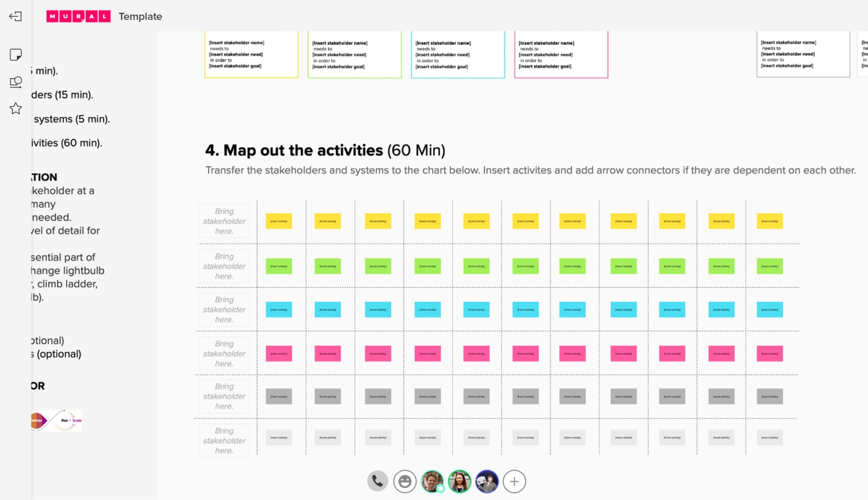The image size is (868, 500).
Task: Select the yellow stakeholder name card
Action: (x=251, y=55)
